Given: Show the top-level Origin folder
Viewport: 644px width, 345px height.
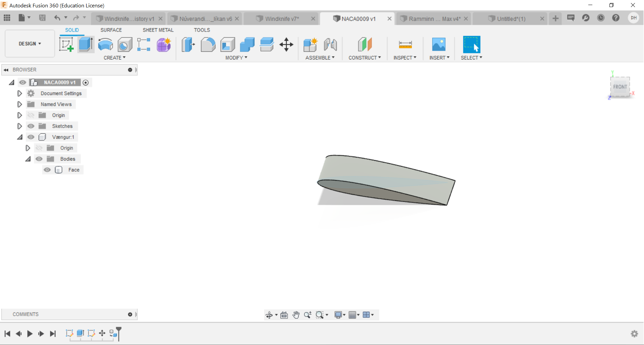Looking at the screenshot, I should point(31,115).
